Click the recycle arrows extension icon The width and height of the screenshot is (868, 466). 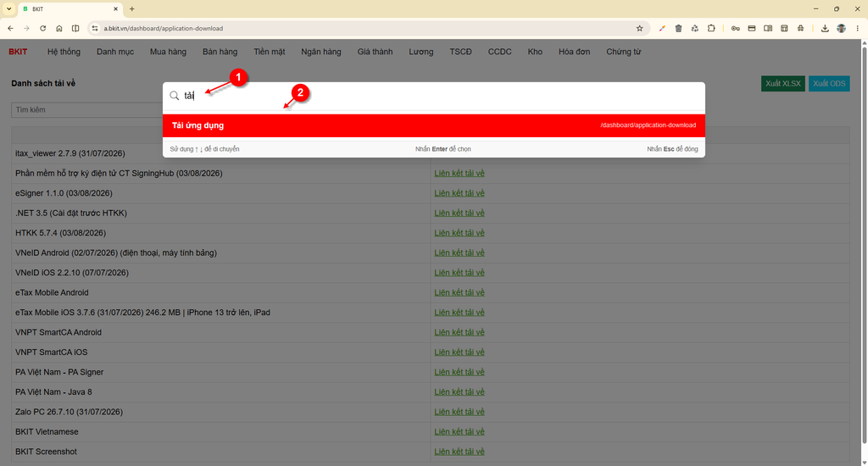[x=695, y=28]
